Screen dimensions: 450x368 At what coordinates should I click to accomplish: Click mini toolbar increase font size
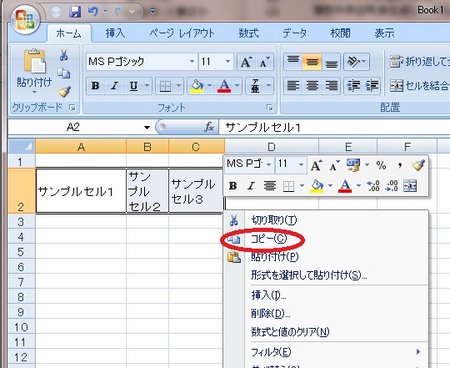(316, 165)
